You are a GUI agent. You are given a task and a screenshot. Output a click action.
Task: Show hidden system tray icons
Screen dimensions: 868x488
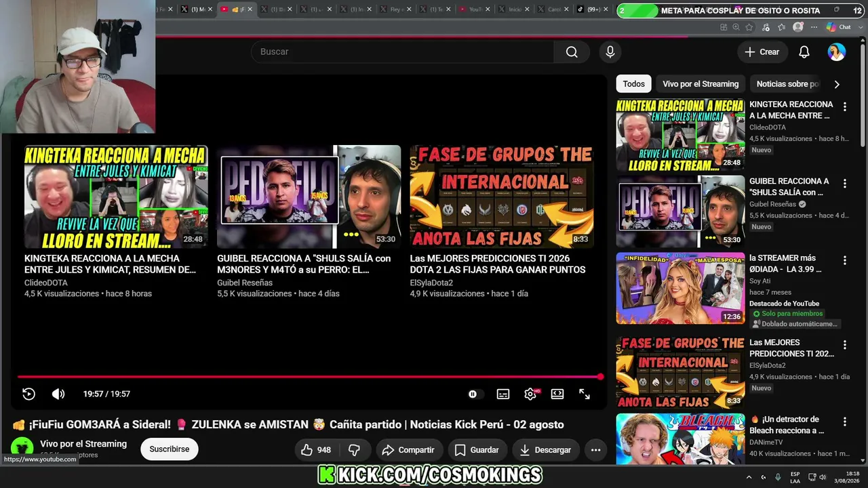pos(749,477)
